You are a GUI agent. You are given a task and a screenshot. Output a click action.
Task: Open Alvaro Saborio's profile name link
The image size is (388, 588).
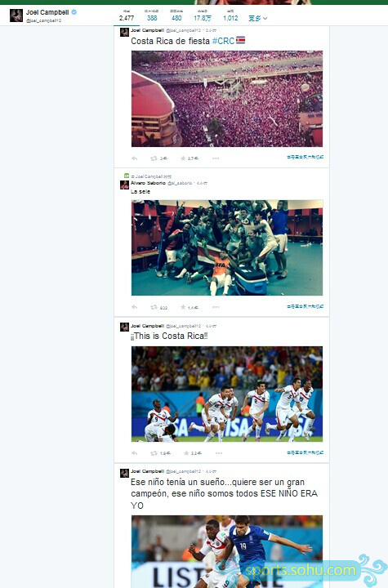coord(148,183)
